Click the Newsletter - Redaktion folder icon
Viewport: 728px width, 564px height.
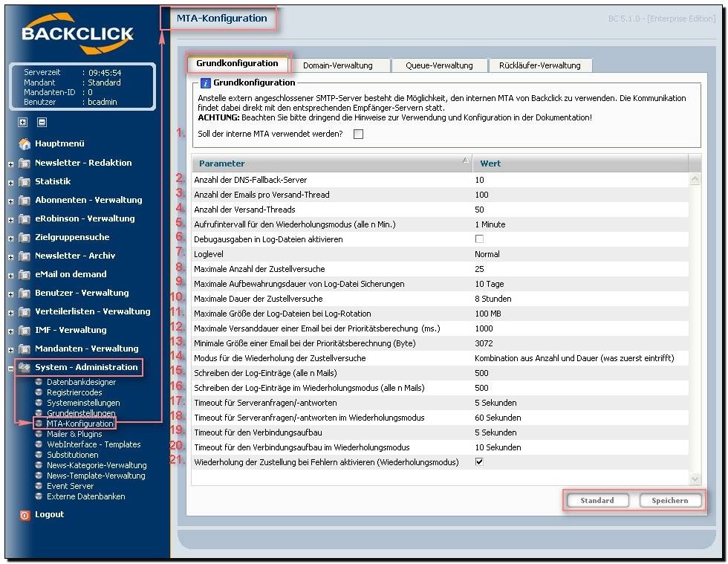24,163
